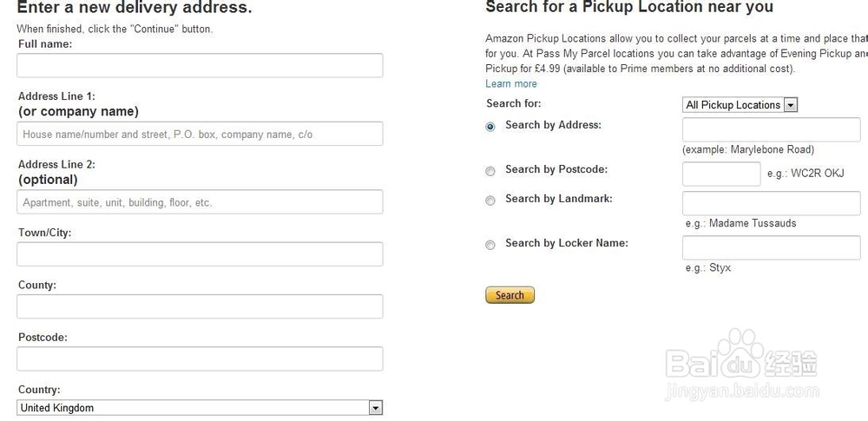Click the Full name text field
The height and width of the screenshot is (421, 868).
(200, 65)
